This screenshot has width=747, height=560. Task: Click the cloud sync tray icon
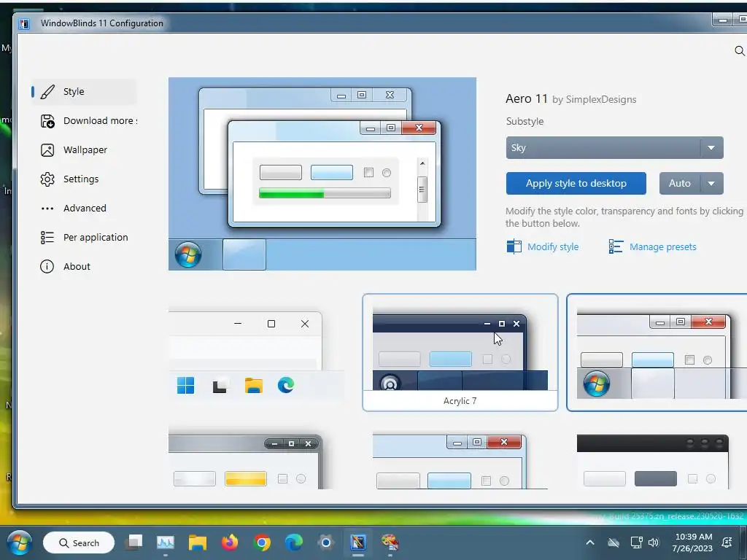(x=614, y=542)
